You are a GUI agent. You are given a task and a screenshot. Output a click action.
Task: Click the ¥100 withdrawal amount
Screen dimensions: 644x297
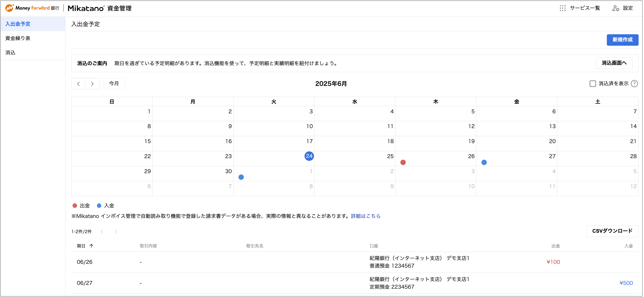point(553,262)
